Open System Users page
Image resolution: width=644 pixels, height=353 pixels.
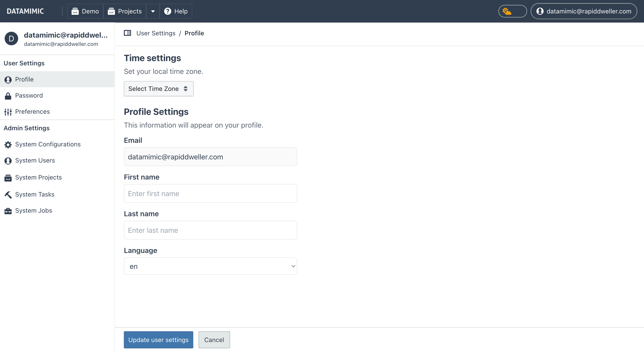[x=57, y=160]
